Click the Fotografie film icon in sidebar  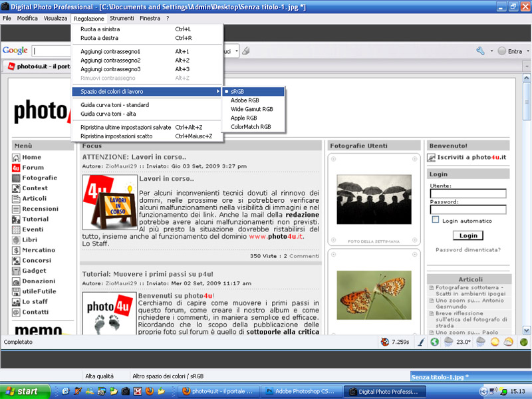[x=16, y=178]
